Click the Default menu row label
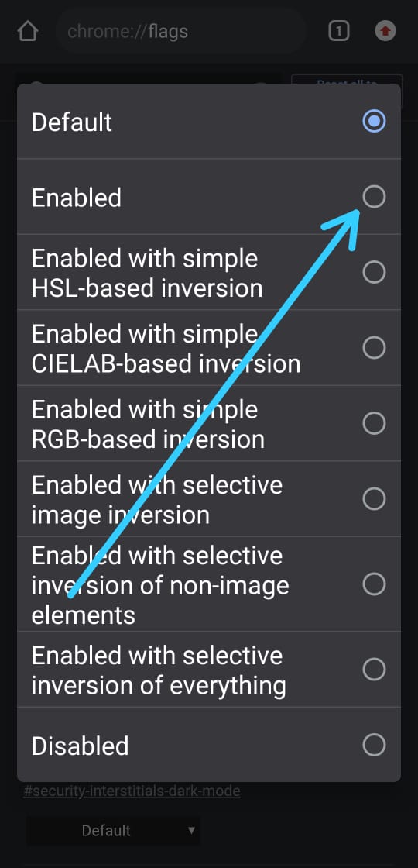Image resolution: width=418 pixels, height=868 pixels. pyautogui.click(x=72, y=122)
